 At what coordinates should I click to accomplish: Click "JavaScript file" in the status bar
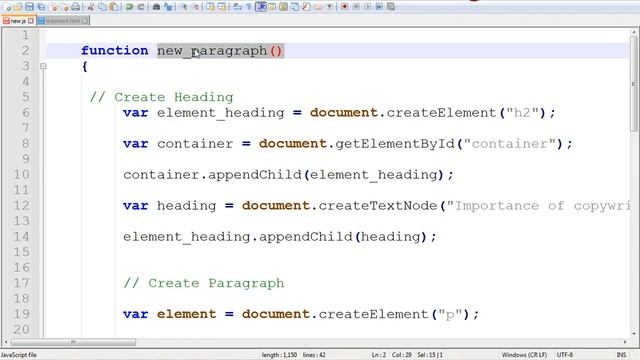pyautogui.click(x=19, y=355)
